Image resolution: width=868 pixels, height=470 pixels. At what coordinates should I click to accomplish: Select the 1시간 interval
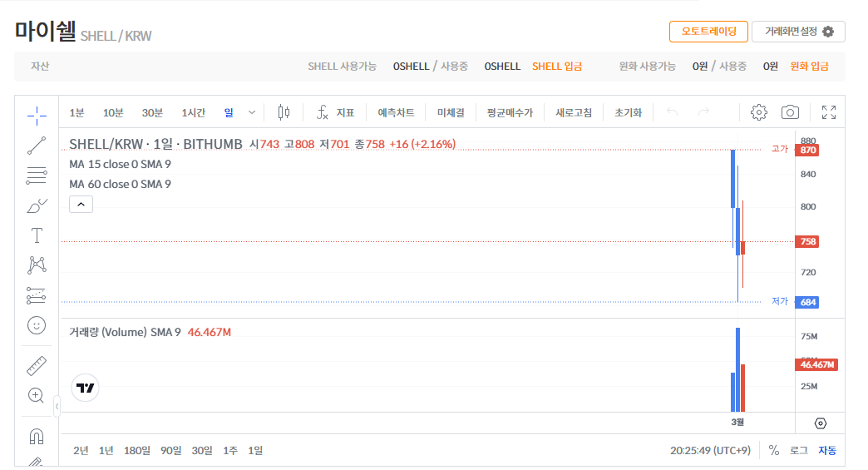pos(193,113)
